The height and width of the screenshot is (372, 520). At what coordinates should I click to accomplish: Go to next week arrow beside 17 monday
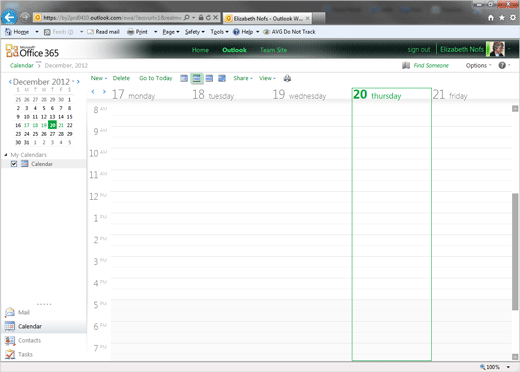tap(104, 92)
